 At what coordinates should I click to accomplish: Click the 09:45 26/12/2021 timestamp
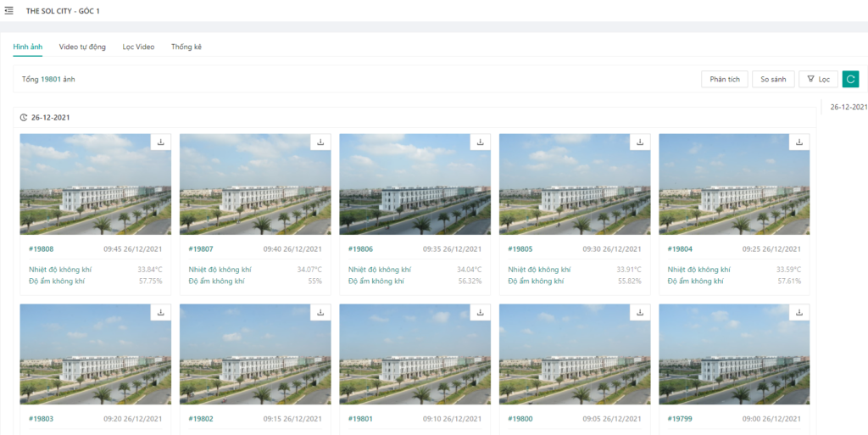click(133, 249)
